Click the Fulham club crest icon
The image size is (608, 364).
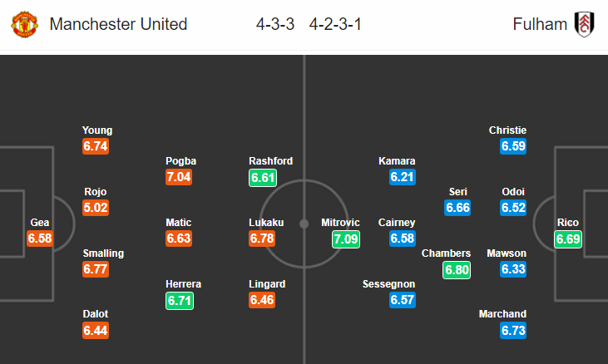point(584,24)
